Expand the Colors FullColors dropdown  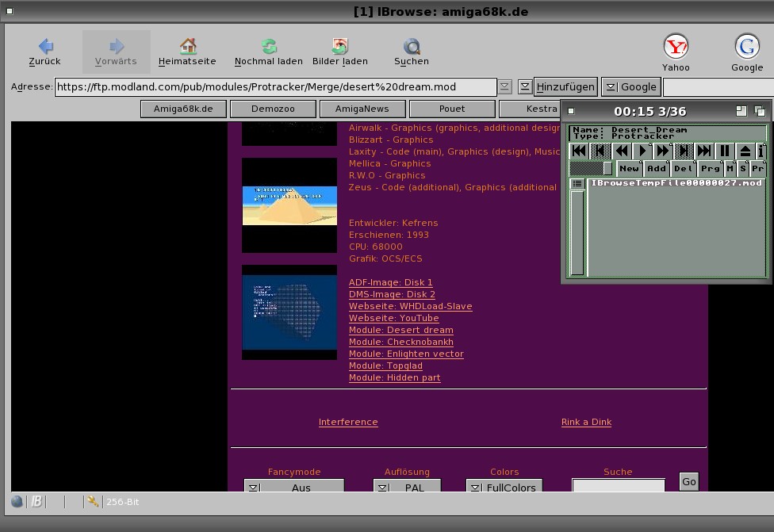[504, 485]
